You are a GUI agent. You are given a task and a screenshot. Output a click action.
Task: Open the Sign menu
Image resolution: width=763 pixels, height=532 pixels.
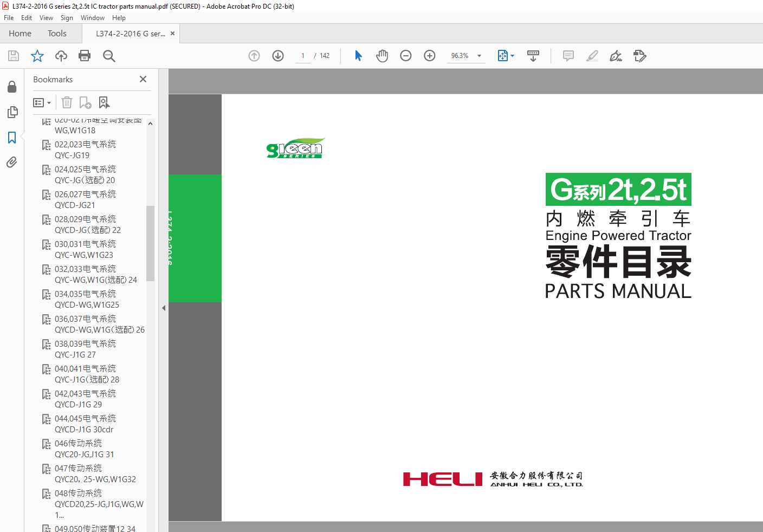point(67,18)
